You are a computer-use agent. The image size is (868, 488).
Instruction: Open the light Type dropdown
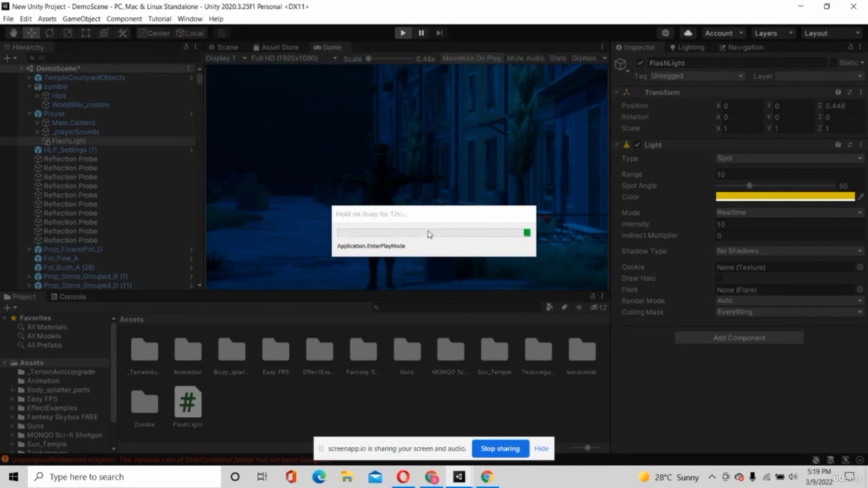click(x=789, y=159)
